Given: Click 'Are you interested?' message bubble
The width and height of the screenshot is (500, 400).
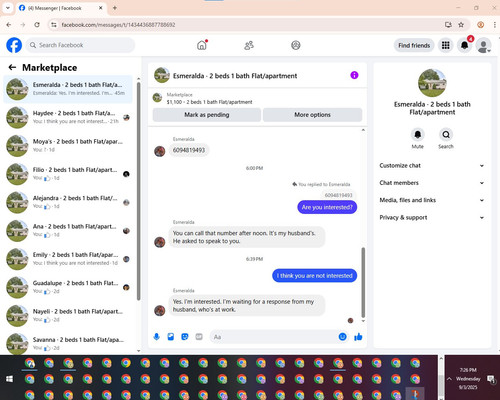Looking at the screenshot, I should [x=327, y=207].
